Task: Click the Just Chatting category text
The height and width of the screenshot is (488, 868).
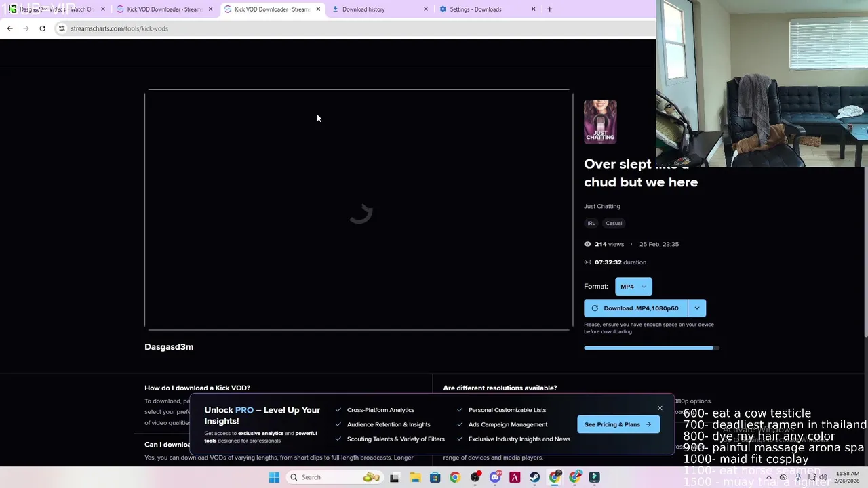Action: [x=602, y=206]
